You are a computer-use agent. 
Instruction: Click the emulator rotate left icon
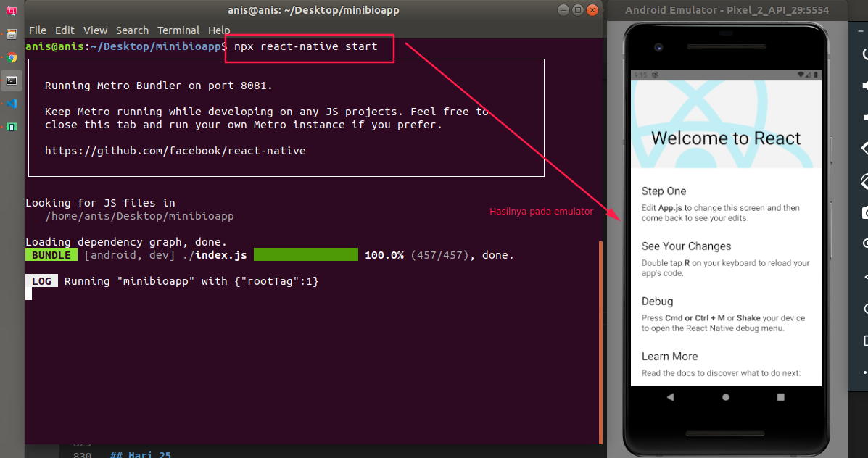(x=864, y=149)
